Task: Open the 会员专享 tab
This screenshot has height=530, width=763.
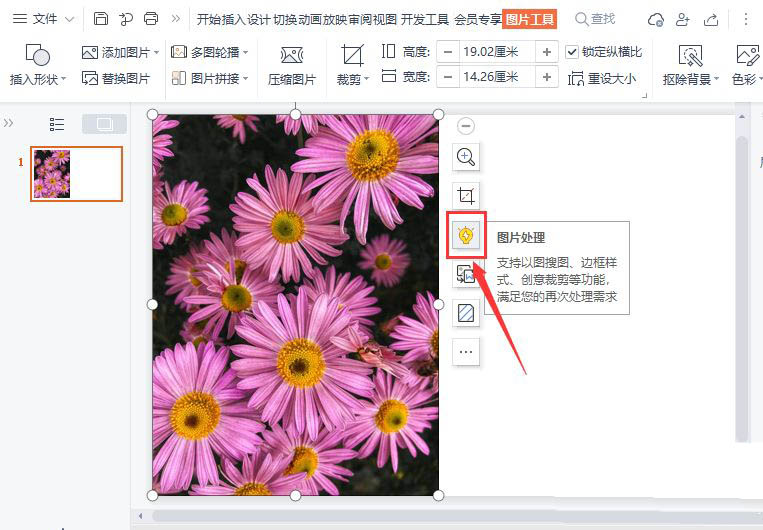Action: click(x=478, y=19)
